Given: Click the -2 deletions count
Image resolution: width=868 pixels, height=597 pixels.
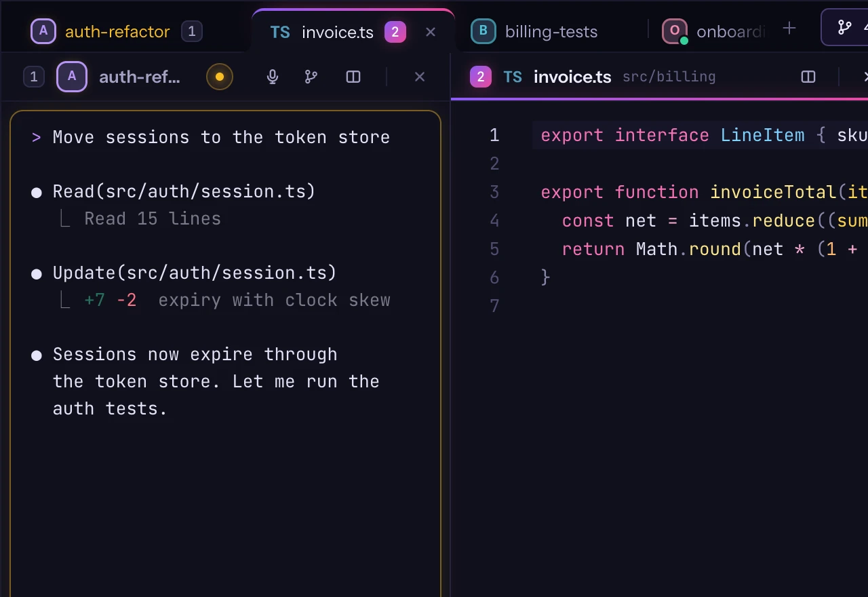Looking at the screenshot, I should [127, 300].
